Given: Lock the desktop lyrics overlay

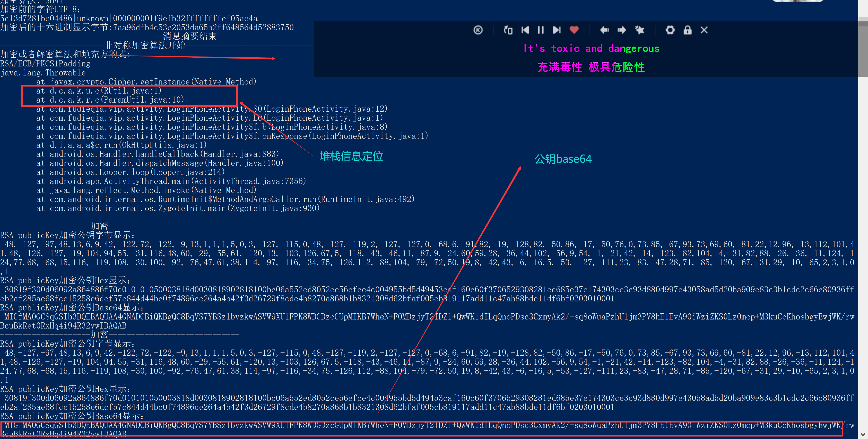Looking at the screenshot, I should (x=687, y=30).
